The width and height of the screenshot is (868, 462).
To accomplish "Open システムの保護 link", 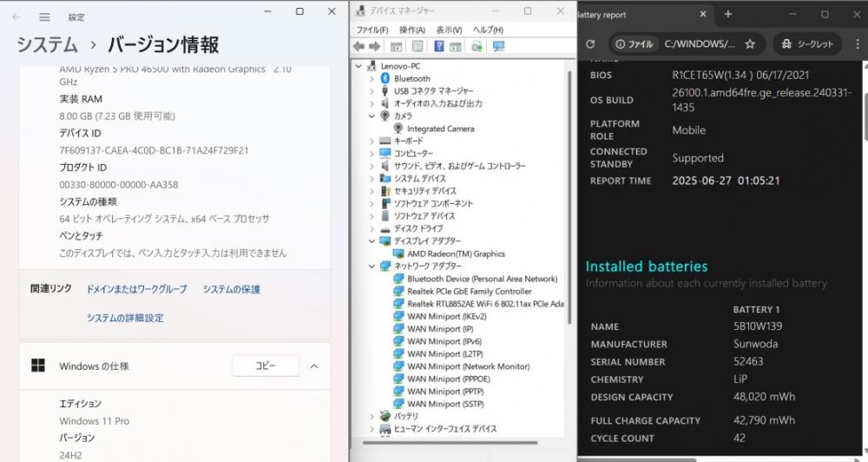I will (232, 289).
